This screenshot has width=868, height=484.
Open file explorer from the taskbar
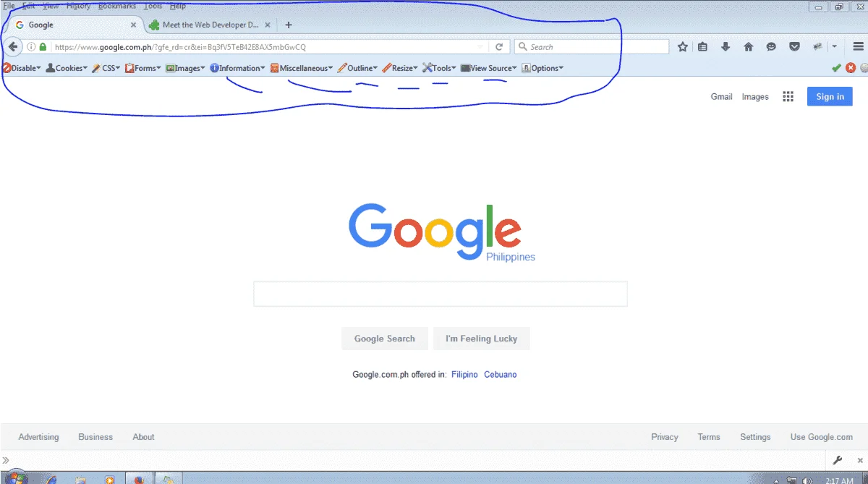(x=81, y=479)
